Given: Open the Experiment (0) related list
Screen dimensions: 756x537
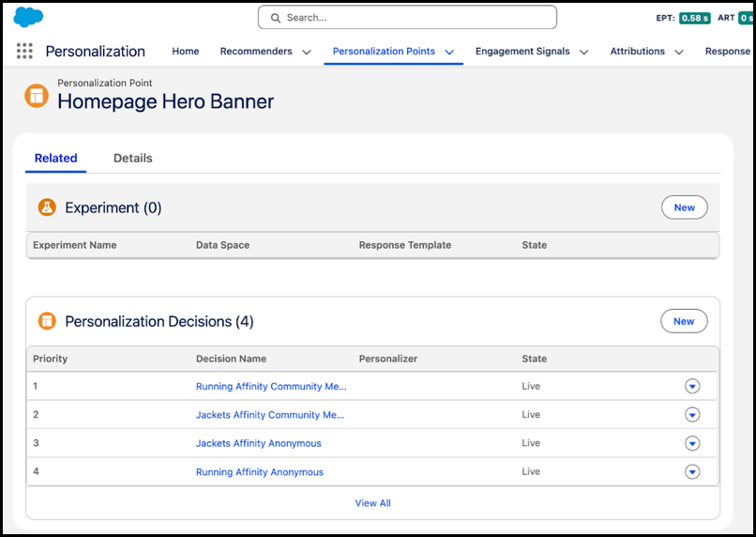Looking at the screenshot, I should click(x=113, y=208).
